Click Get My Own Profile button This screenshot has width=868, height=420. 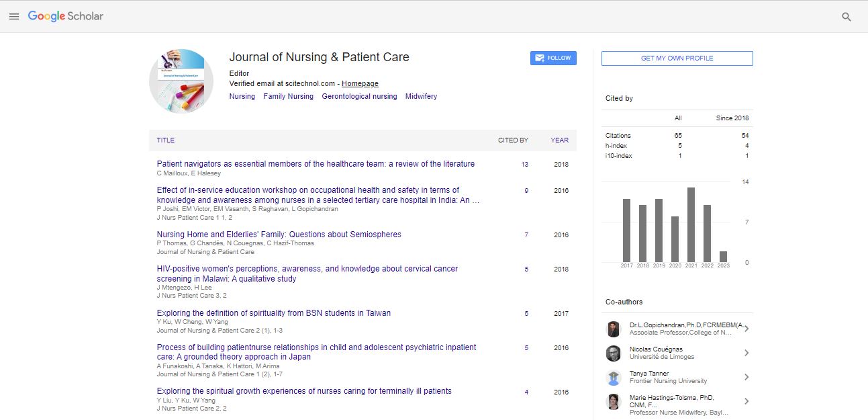[x=677, y=58]
